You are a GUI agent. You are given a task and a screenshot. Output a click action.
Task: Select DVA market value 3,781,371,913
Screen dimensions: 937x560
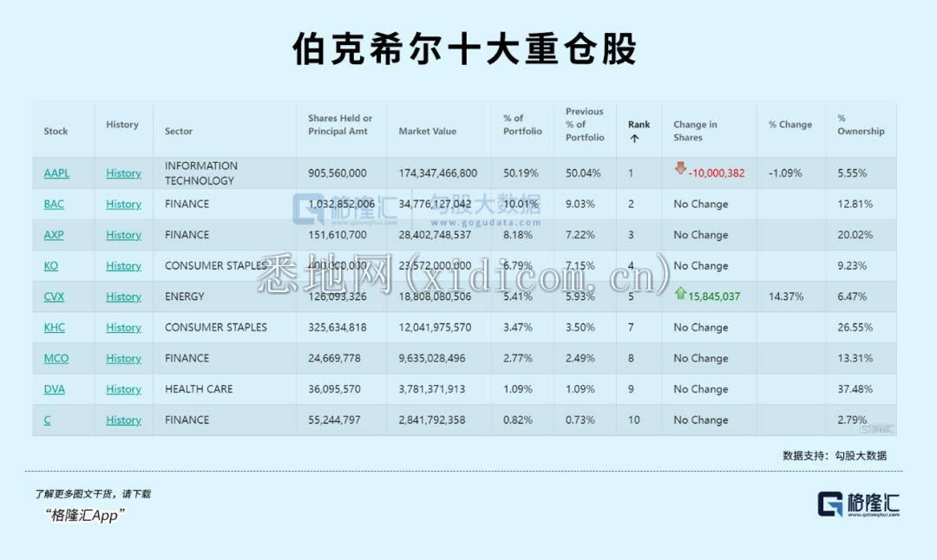[x=432, y=389]
